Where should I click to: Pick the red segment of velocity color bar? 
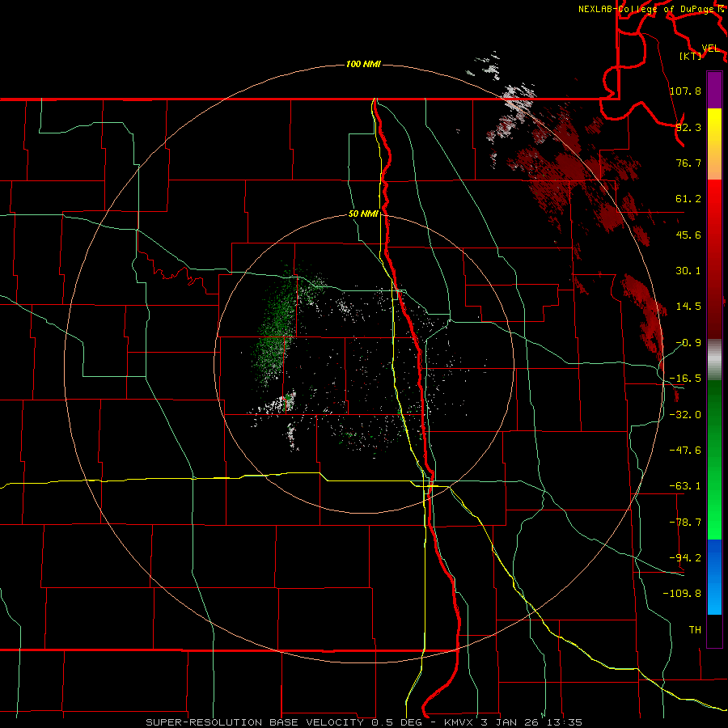(714, 259)
